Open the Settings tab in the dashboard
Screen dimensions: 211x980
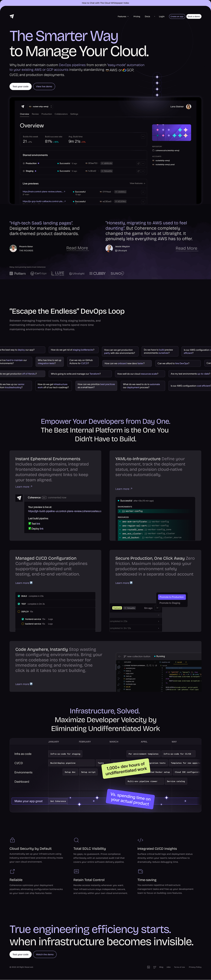(x=74, y=114)
